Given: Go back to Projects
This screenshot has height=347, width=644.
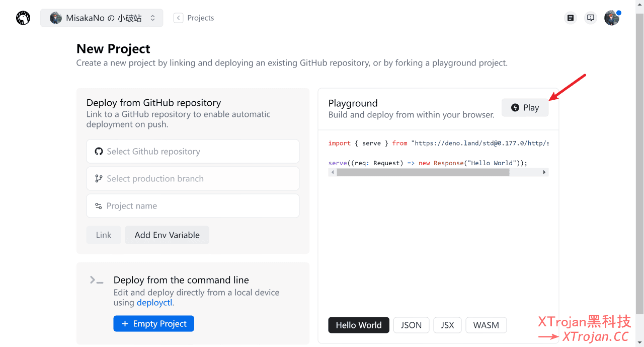Looking at the screenshot, I should tap(194, 18).
